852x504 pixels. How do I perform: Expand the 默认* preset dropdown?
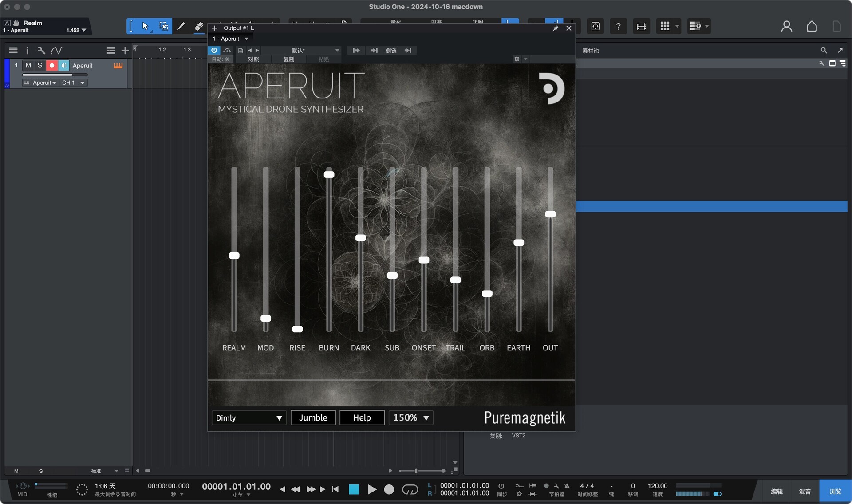[337, 51]
